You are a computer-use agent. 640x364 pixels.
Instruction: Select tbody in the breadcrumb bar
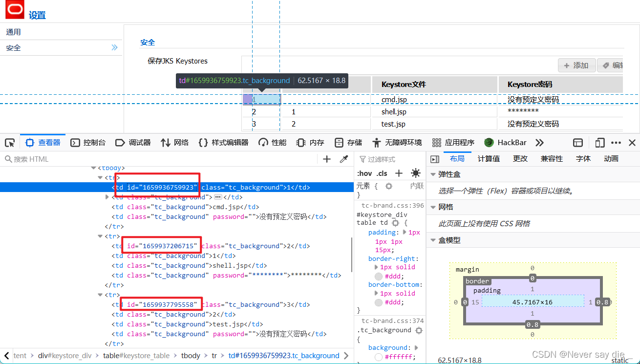191,355
